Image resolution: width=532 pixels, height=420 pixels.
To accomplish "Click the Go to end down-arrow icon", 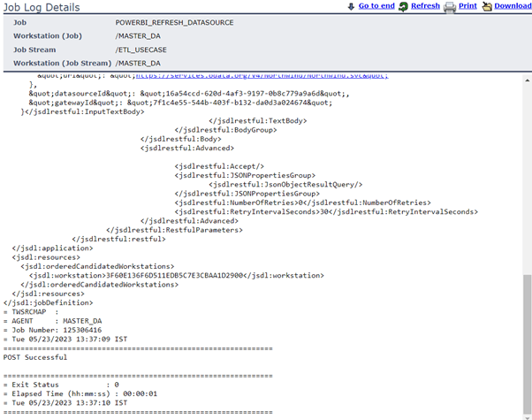I will coord(351,6).
